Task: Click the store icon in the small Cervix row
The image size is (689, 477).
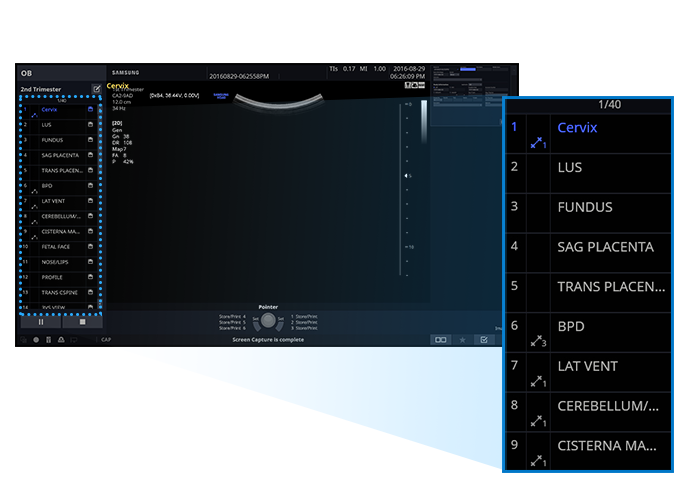Action: [91, 109]
